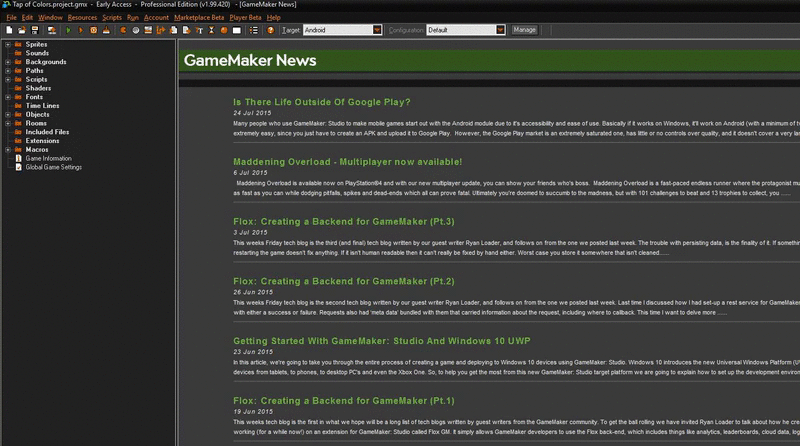Screen dimensions: 800x446
Task: Open the Window menu
Action: [50, 17]
